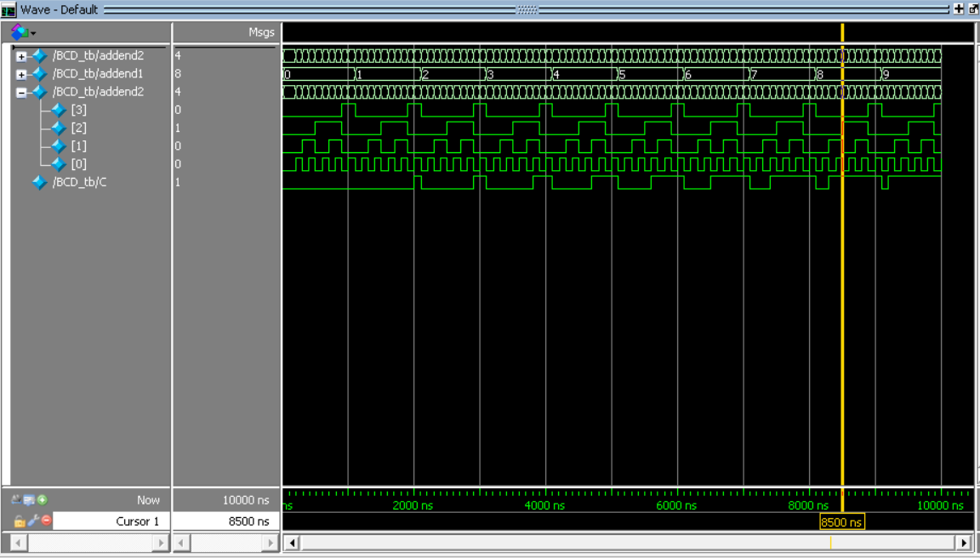Viewport: 980px width, 558px height.
Task: Toggle leaf names and full names icon
Action: pyautogui.click(x=17, y=500)
